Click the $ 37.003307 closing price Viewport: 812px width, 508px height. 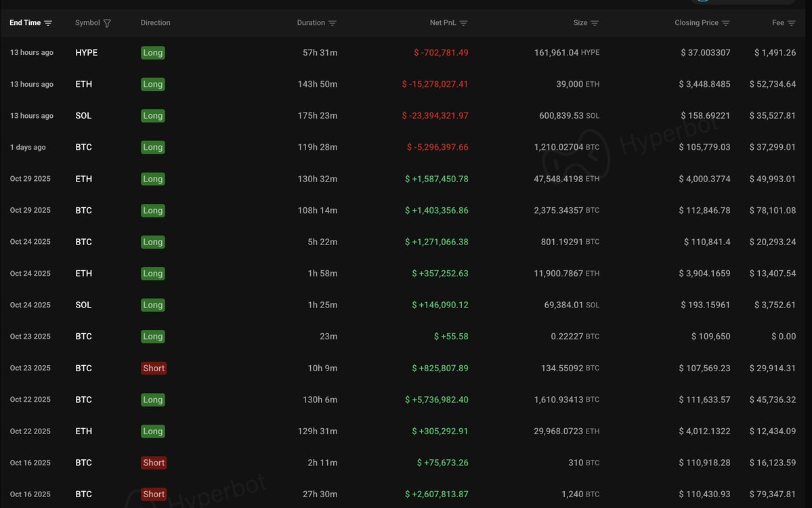(x=705, y=53)
